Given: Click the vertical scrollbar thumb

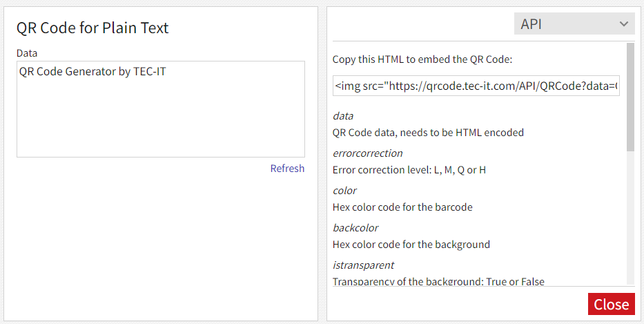Looking at the screenshot, I should pyautogui.click(x=630, y=97).
